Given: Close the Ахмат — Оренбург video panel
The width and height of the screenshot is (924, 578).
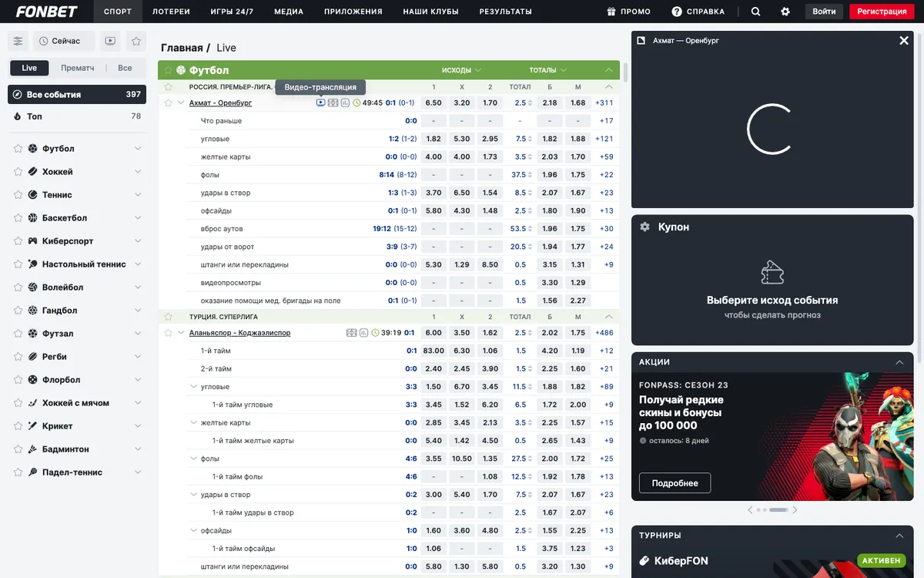Looking at the screenshot, I should coord(904,40).
